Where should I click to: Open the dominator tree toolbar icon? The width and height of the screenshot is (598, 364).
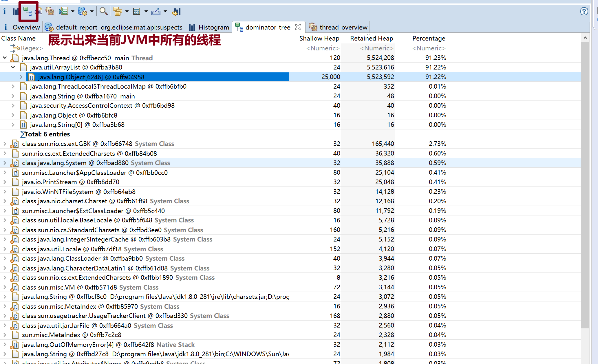pyautogui.click(x=28, y=12)
